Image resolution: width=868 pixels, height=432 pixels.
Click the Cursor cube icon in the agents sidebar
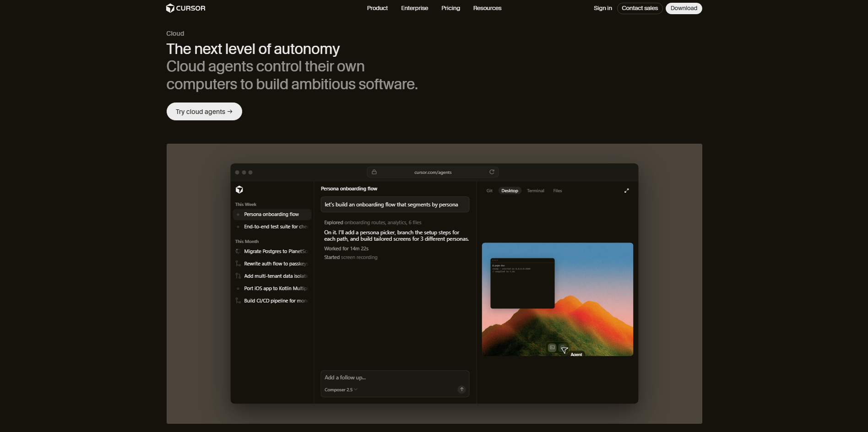coord(239,189)
